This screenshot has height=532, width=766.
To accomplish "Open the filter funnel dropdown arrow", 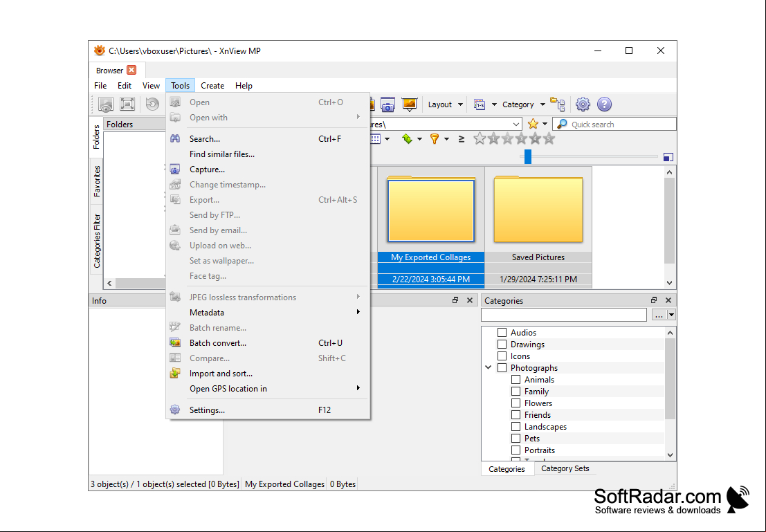I will [x=446, y=139].
